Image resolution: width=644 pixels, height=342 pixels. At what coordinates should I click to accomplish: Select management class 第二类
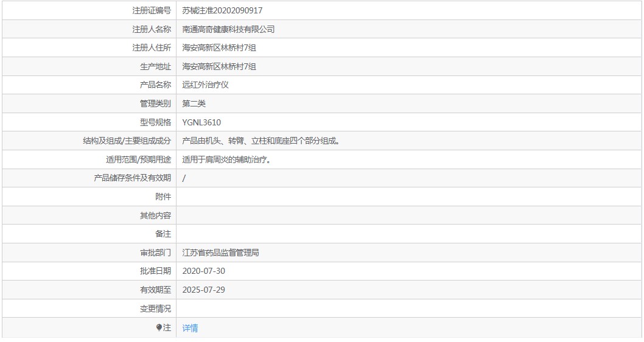(194, 104)
